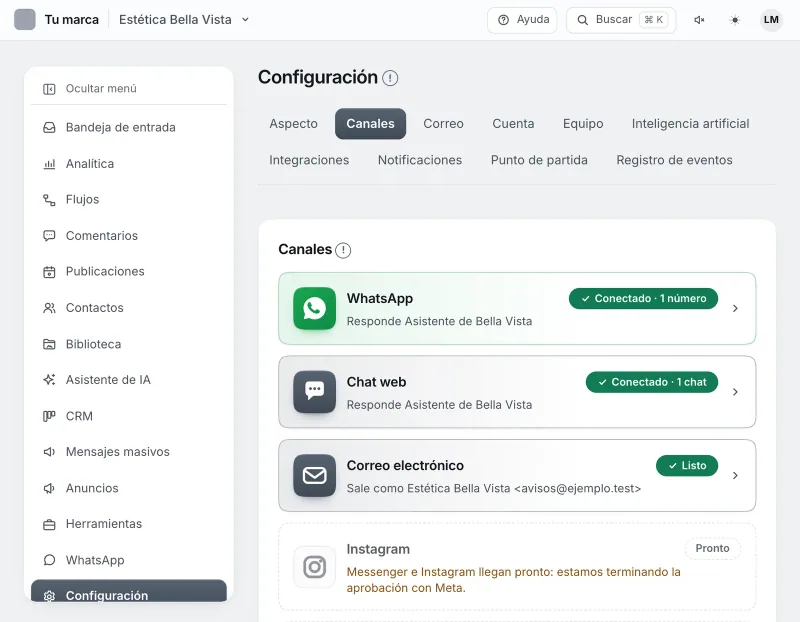The image size is (800, 622).
Task: Click the info icon beside Configuración title
Action: 390,78
